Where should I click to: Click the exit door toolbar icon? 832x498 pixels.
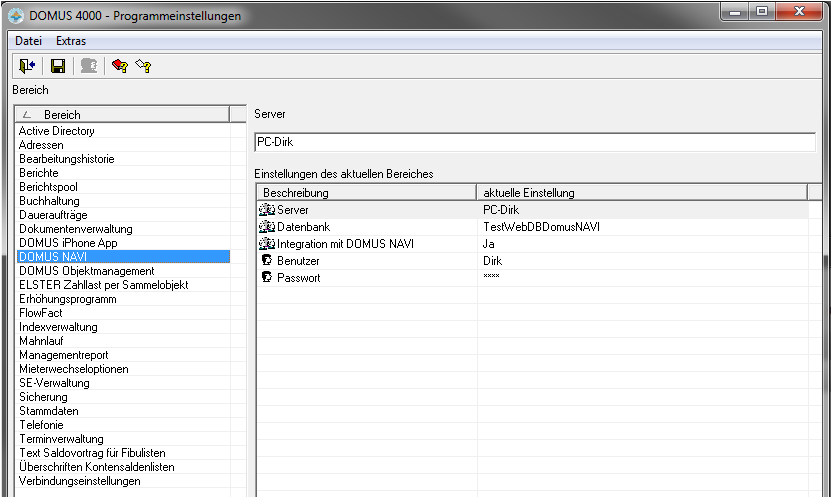[27, 66]
